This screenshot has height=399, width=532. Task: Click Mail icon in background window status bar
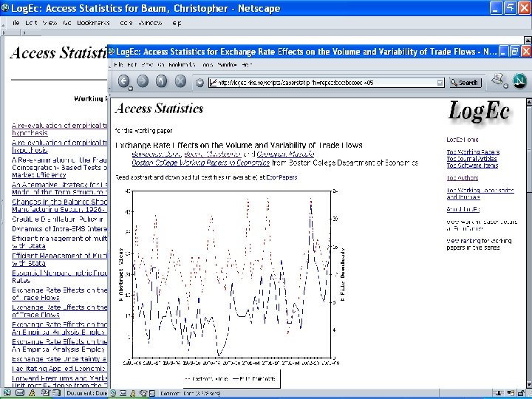20,393
